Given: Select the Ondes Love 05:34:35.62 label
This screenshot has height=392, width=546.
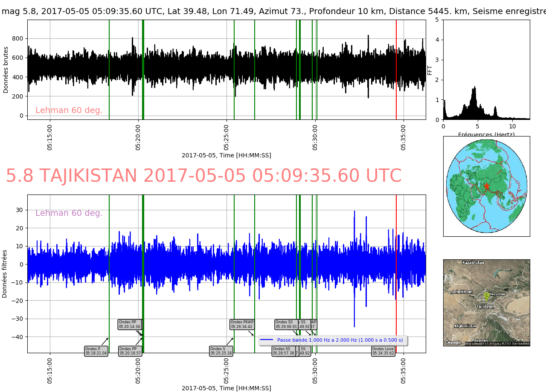Looking at the screenshot, I should [x=383, y=351].
